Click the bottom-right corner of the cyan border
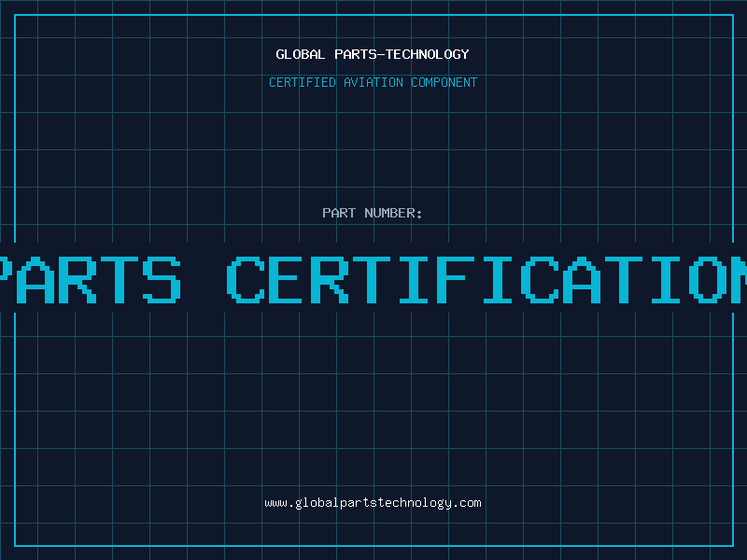The image size is (747, 560). coord(732,545)
